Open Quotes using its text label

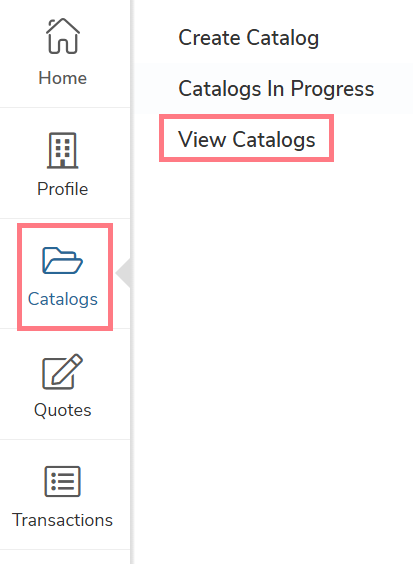pyautogui.click(x=63, y=410)
